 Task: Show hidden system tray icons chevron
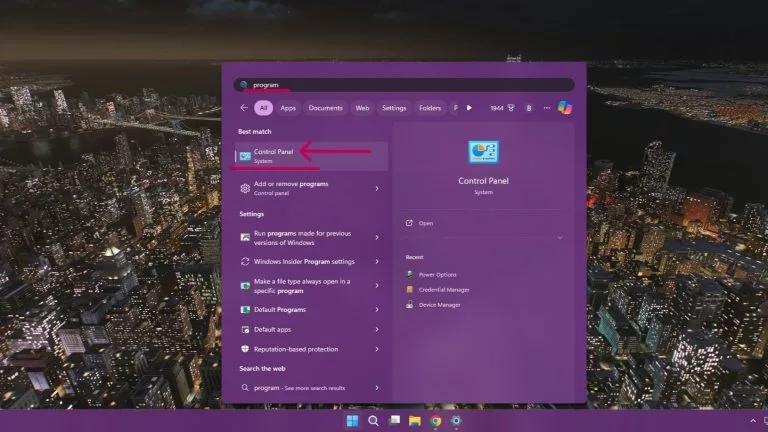tap(753, 421)
